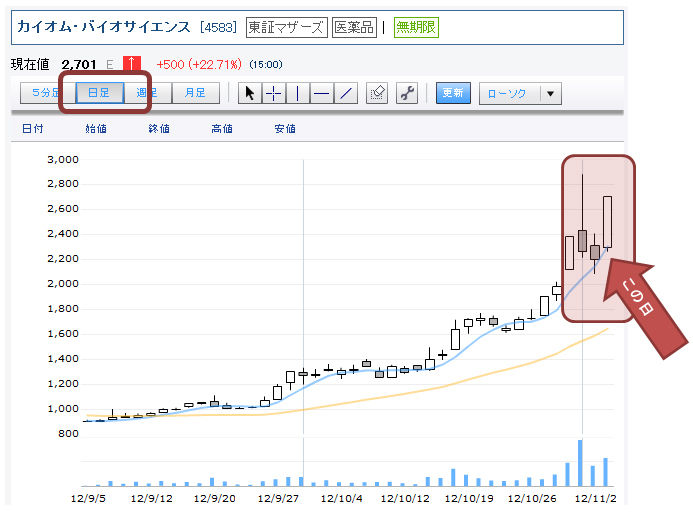Click the red up-arrow price indicator

click(132, 64)
